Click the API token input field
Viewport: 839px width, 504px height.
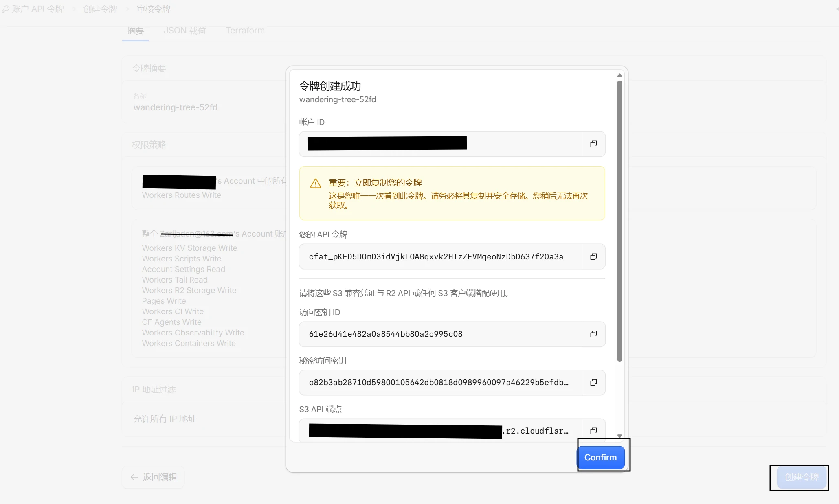click(x=440, y=256)
